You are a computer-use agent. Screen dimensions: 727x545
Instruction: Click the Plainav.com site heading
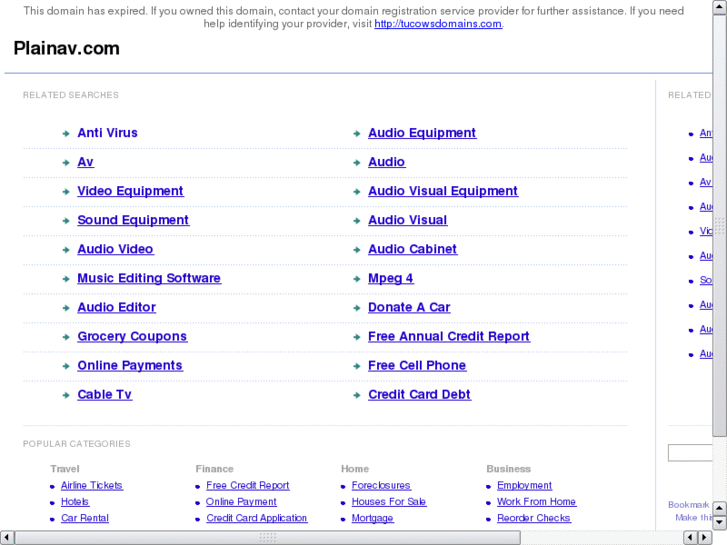(x=66, y=48)
